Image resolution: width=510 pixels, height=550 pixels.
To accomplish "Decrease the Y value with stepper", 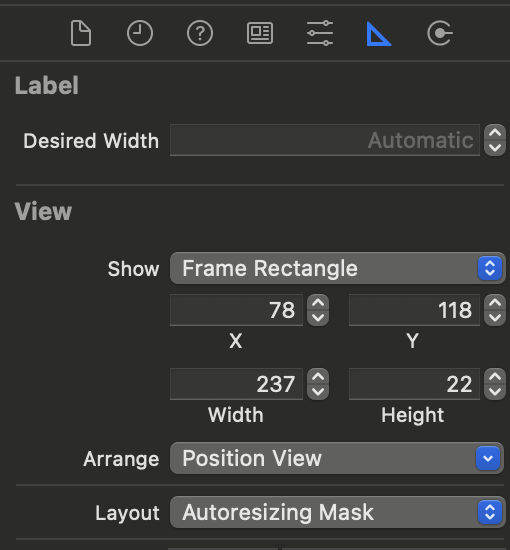I will 495,318.
